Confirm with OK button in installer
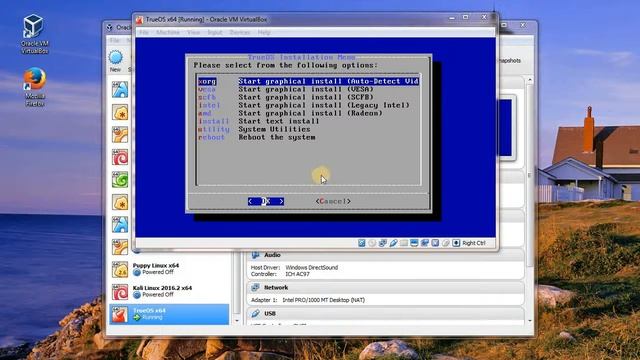This screenshot has width=640, height=360. tap(266, 201)
